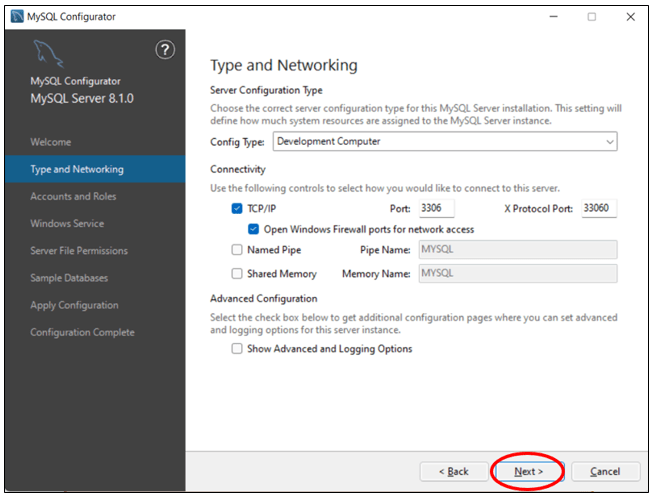Maximize the MySQL Configurator window
Image resolution: width=651 pixels, height=496 pixels.
coord(592,17)
